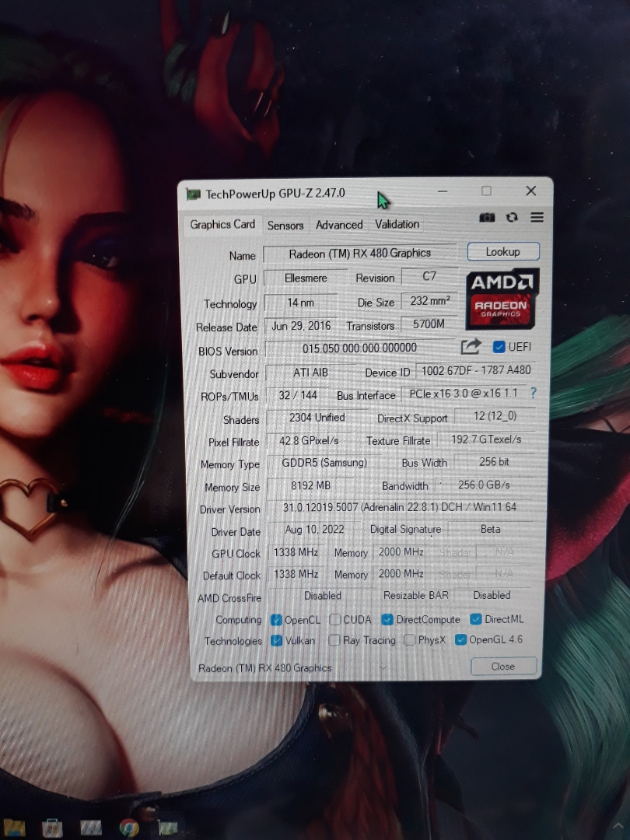Click Device ID '1002 67DF - 1787 A480'

tap(476, 370)
